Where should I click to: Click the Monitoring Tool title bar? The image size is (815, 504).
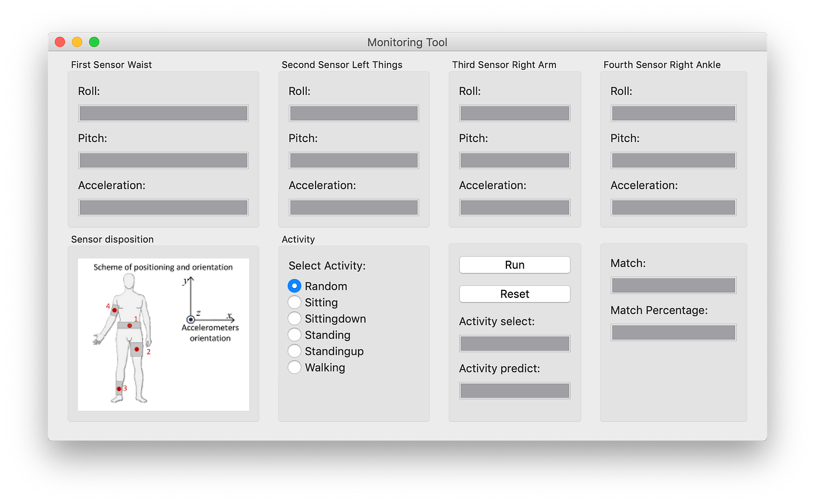(408, 42)
